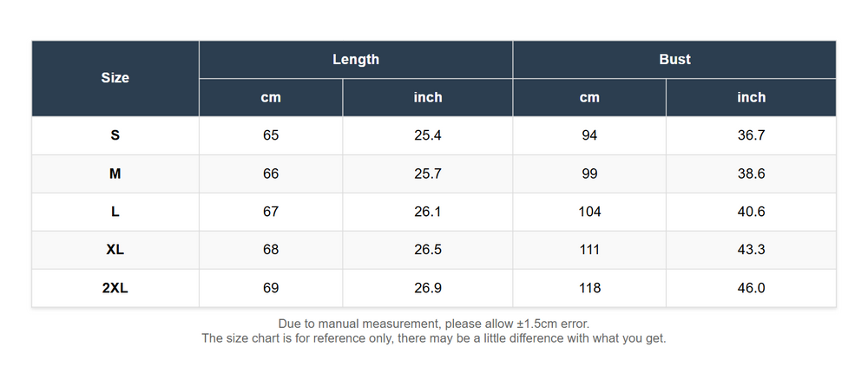Click the manual measurement error note

coord(433,324)
